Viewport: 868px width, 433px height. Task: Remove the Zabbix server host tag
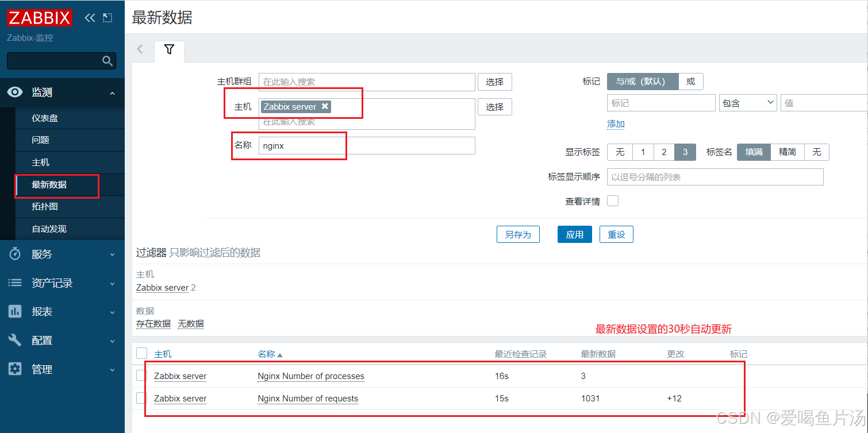click(x=325, y=106)
